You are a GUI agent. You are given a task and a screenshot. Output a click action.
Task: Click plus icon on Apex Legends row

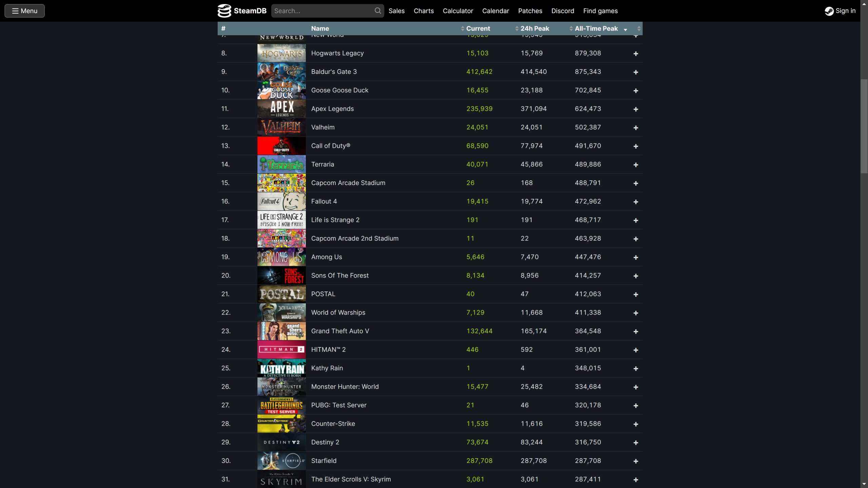(x=636, y=109)
